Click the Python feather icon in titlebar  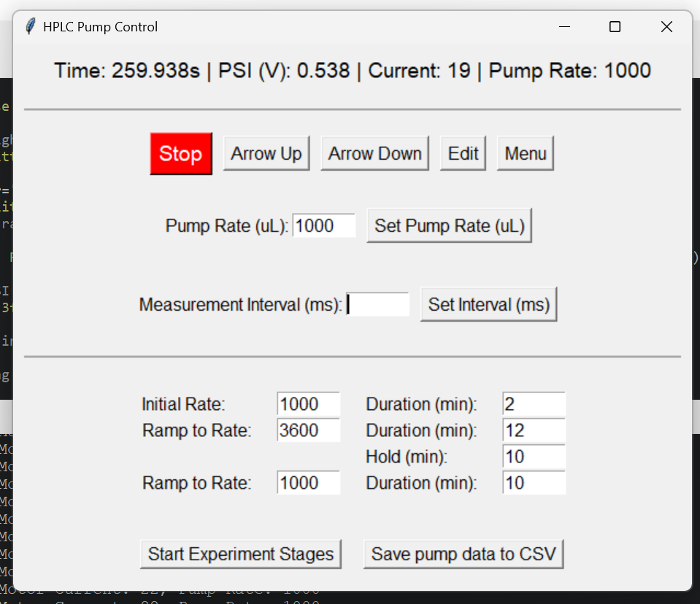click(x=29, y=26)
